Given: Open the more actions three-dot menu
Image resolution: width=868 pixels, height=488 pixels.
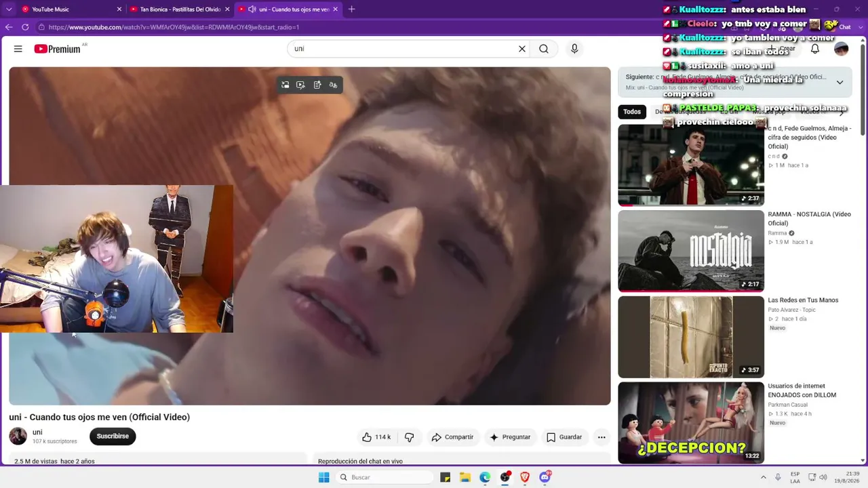Looking at the screenshot, I should click(601, 437).
